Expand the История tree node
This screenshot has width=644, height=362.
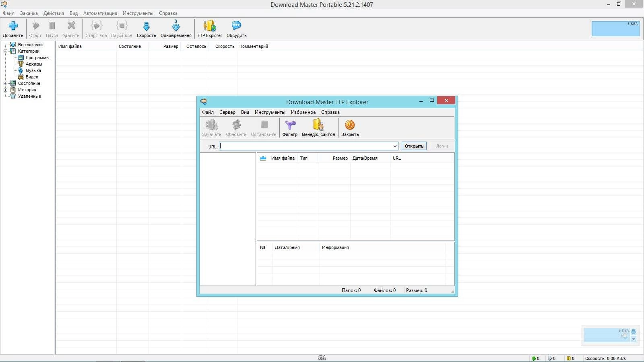pos(6,90)
